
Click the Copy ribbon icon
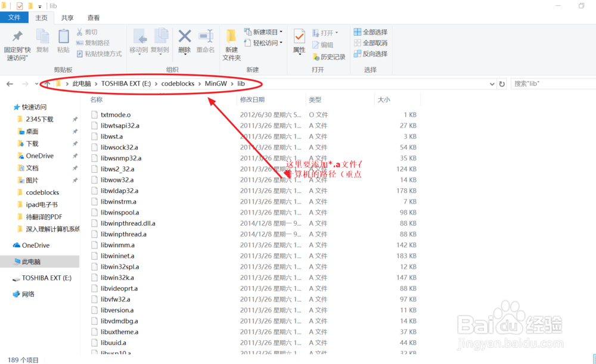click(42, 37)
